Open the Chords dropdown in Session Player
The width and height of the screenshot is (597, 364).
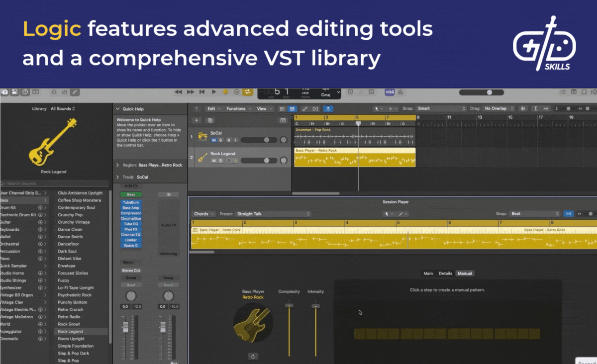(x=203, y=213)
